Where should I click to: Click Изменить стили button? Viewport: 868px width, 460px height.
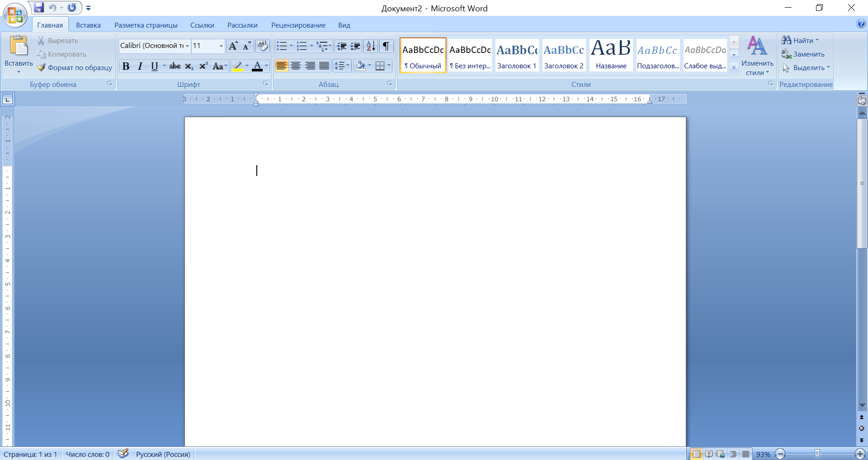pos(757,57)
